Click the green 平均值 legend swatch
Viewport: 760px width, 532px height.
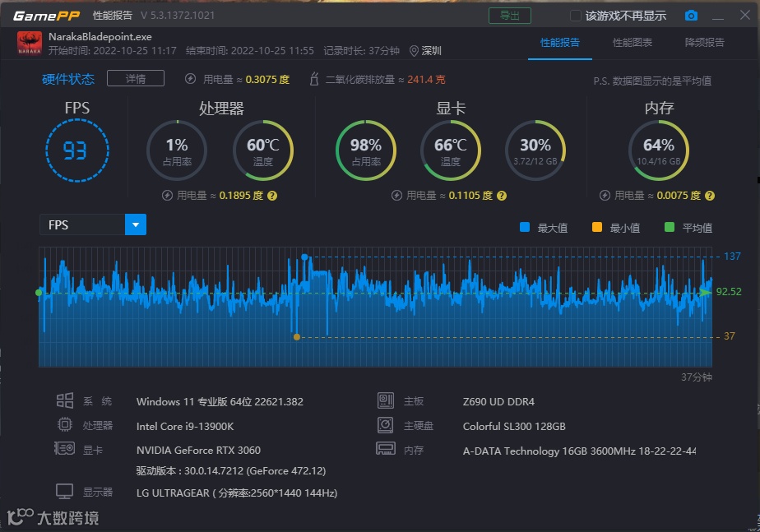(670, 227)
